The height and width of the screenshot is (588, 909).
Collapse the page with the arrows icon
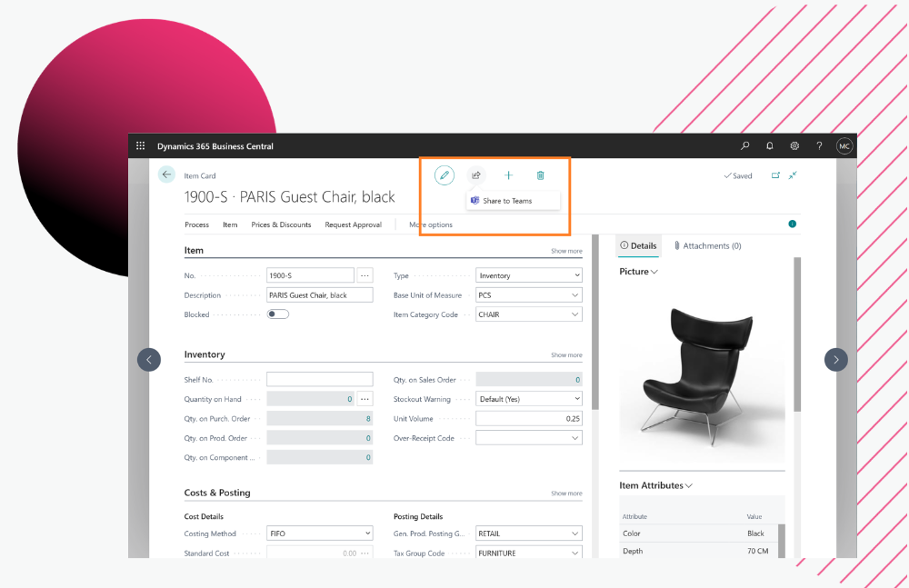(793, 175)
